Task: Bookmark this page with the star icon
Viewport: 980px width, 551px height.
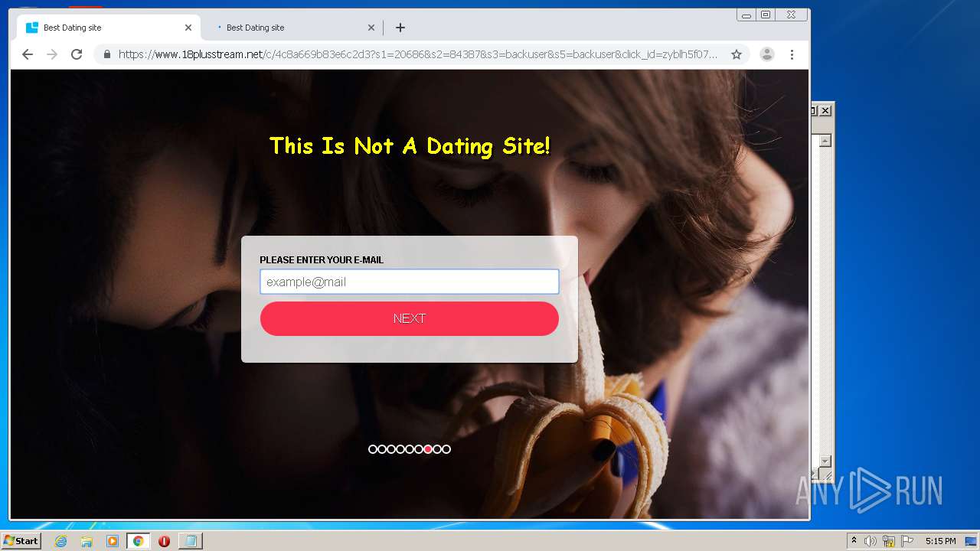Action: pos(737,54)
